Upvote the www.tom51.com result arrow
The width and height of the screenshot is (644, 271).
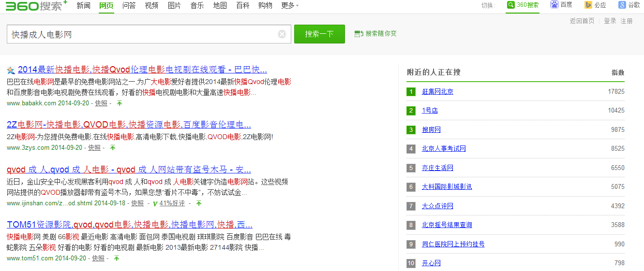coord(116,258)
